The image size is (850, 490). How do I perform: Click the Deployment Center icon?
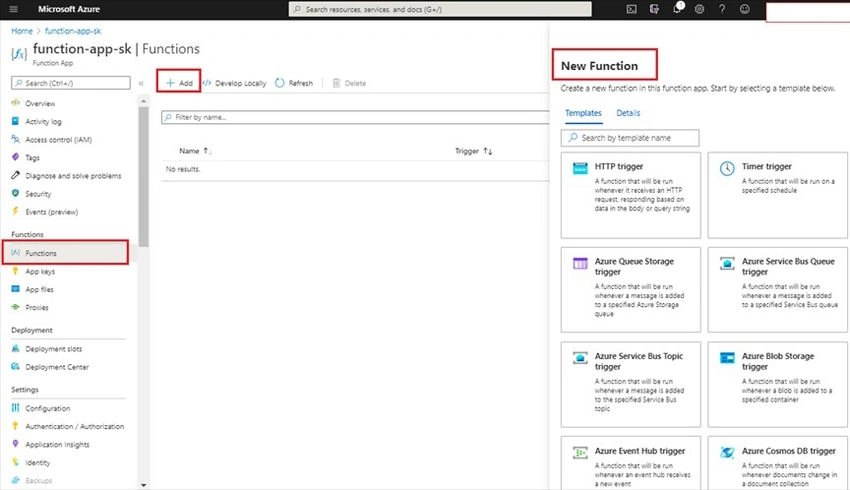click(15, 366)
